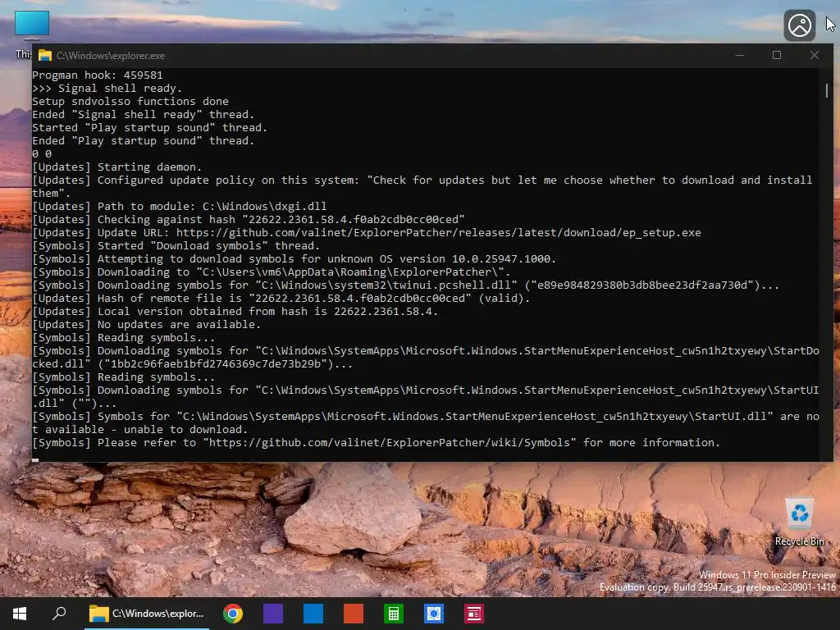Click the twinui.pcshell.dll symbols line
The width and height of the screenshot is (840, 630).
coord(405,285)
